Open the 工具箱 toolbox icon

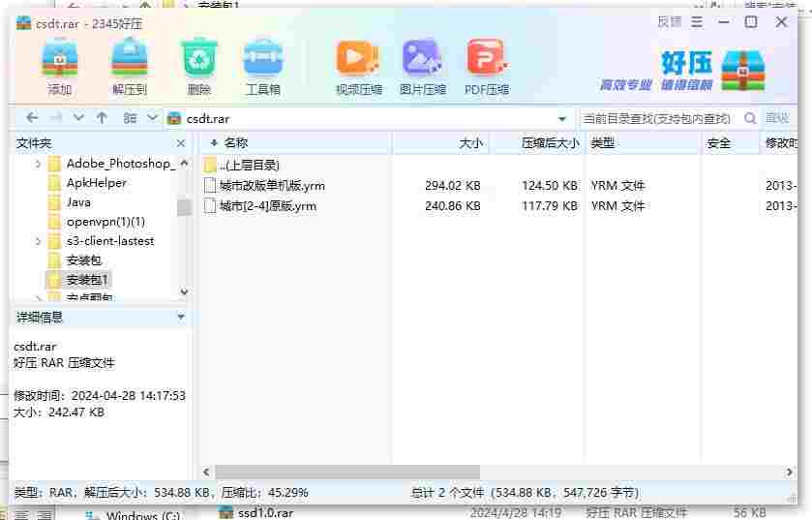click(x=263, y=68)
